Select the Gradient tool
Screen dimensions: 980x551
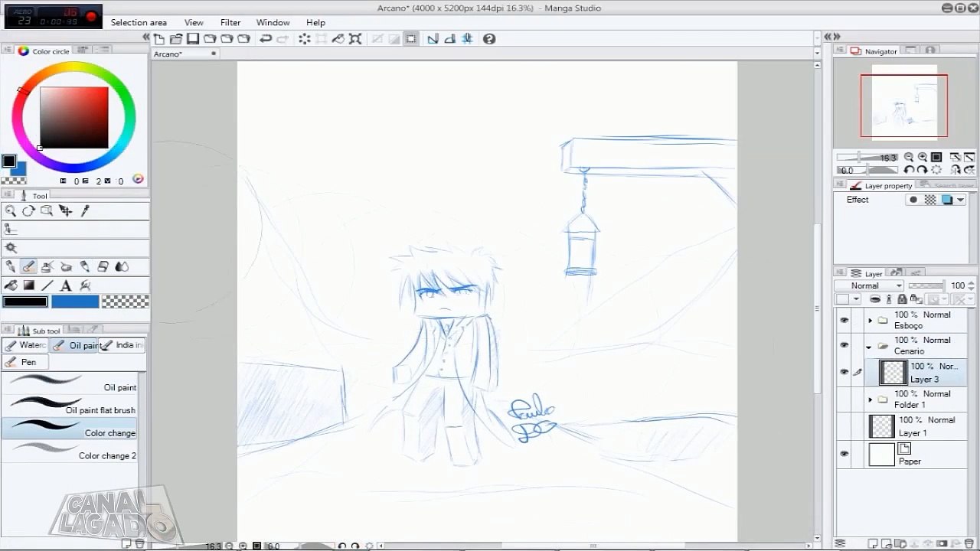tap(29, 285)
